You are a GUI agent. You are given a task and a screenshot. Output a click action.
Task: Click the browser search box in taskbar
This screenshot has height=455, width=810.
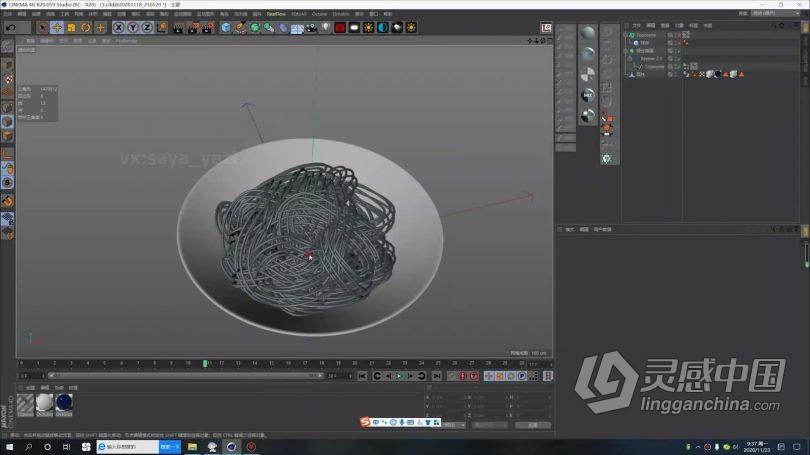pos(127,447)
